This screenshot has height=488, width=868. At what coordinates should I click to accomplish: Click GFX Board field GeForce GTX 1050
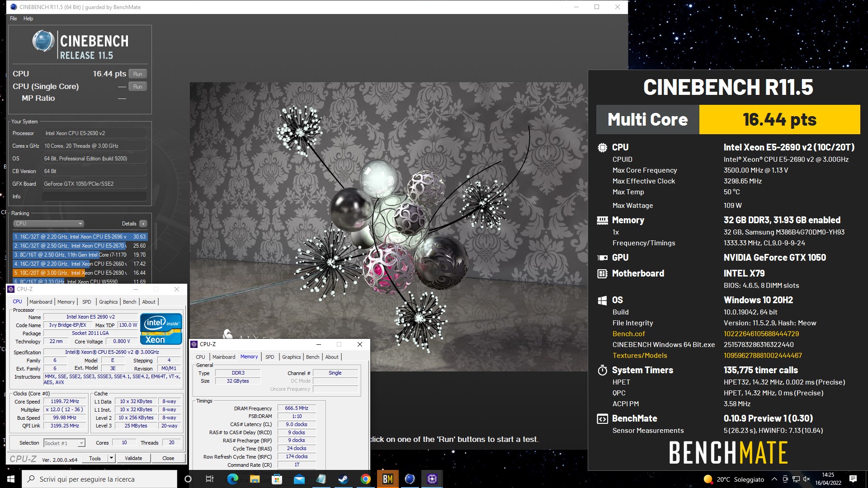coord(94,184)
